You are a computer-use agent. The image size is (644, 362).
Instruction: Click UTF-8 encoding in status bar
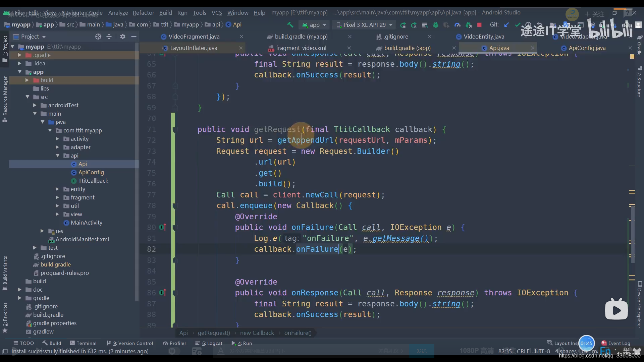pos(542,351)
